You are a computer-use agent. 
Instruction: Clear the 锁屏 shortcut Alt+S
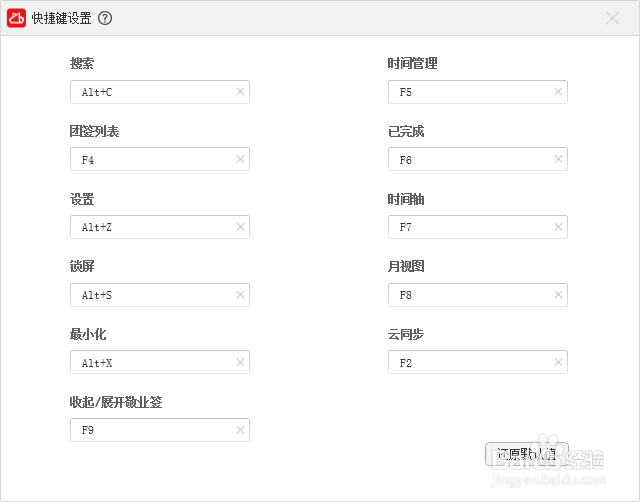(x=240, y=295)
